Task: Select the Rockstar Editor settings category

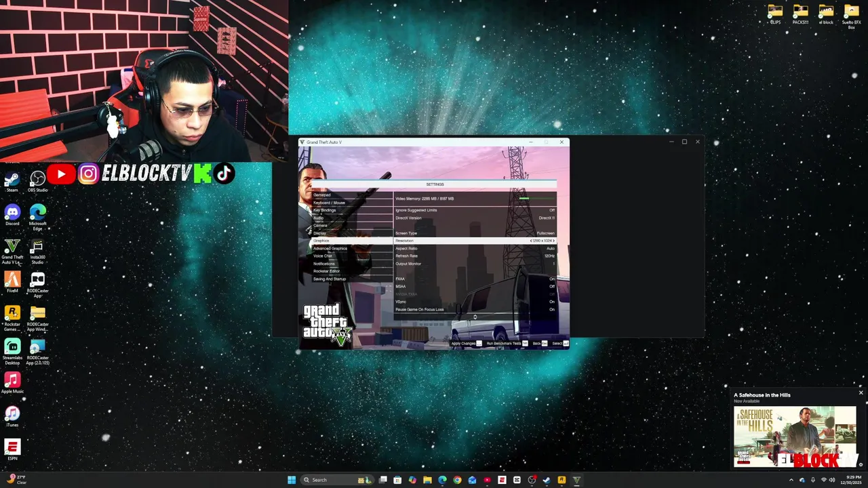Action: click(351, 271)
